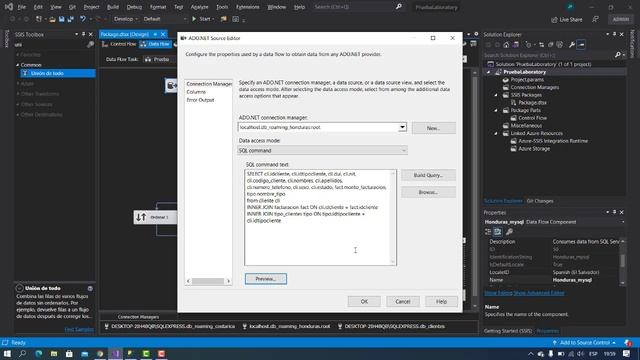
Task: Switch to the Git Changes tab
Action: point(540,201)
